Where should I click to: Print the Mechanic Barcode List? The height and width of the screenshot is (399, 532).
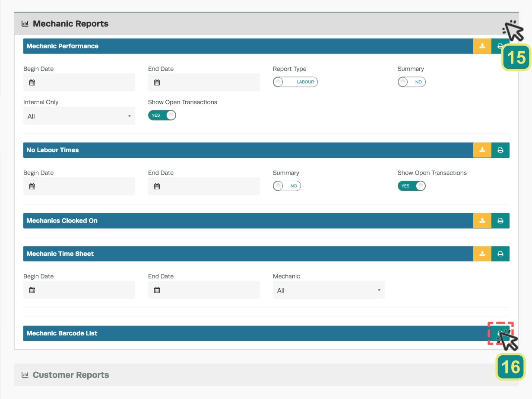coord(500,333)
